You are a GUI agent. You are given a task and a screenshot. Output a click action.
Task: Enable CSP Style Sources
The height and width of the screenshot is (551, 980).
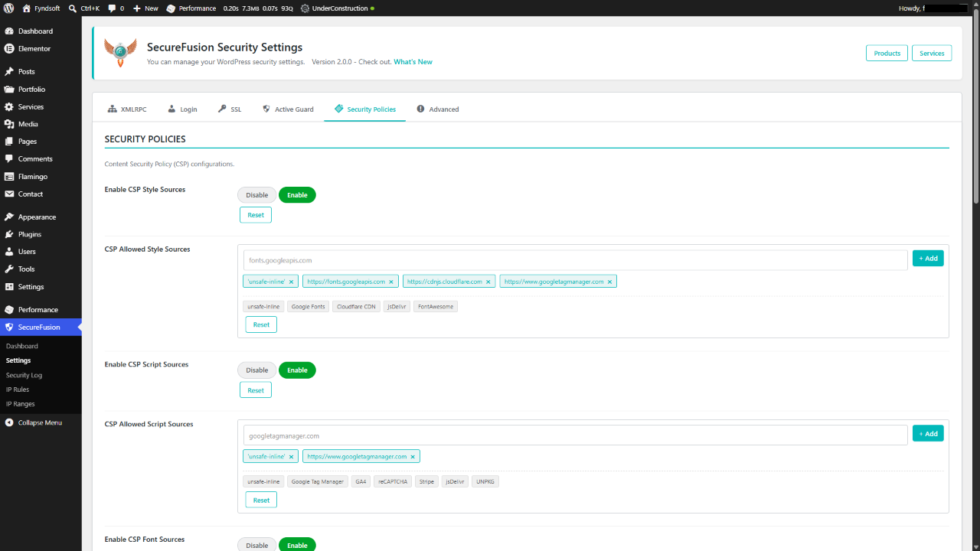[x=297, y=195]
